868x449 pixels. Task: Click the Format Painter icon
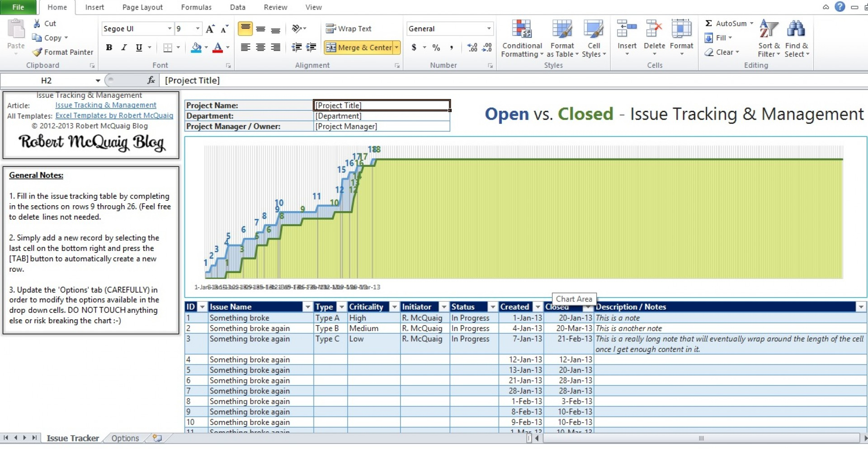coord(38,52)
